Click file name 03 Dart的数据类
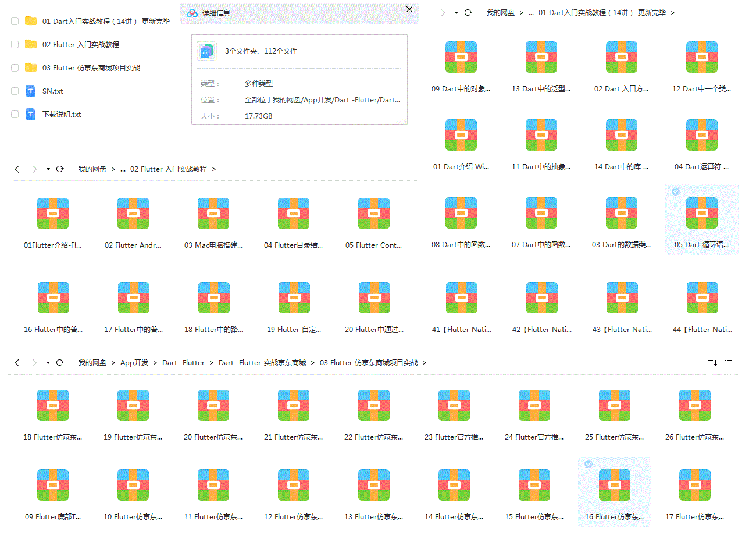Screen dimensions: 756x535 [622, 245]
